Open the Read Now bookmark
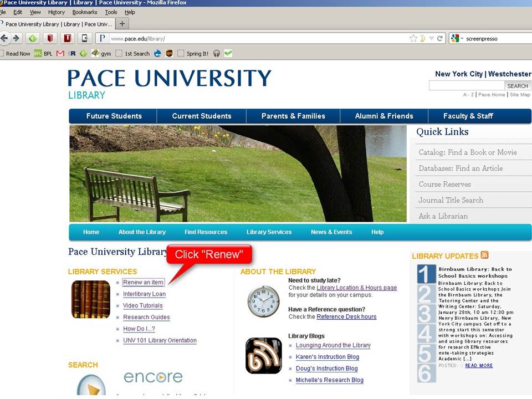 click(x=15, y=54)
